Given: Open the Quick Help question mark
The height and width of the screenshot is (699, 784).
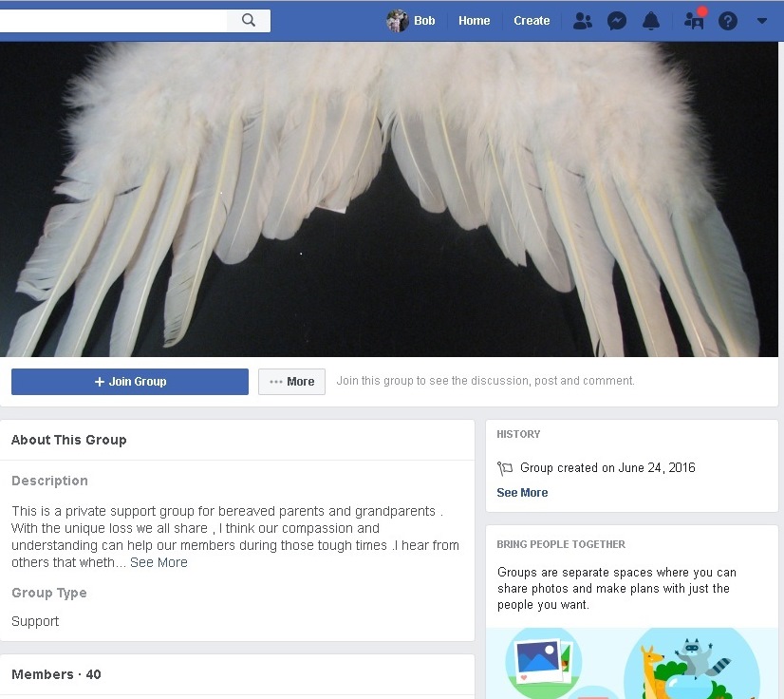Looking at the screenshot, I should pyautogui.click(x=727, y=21).
